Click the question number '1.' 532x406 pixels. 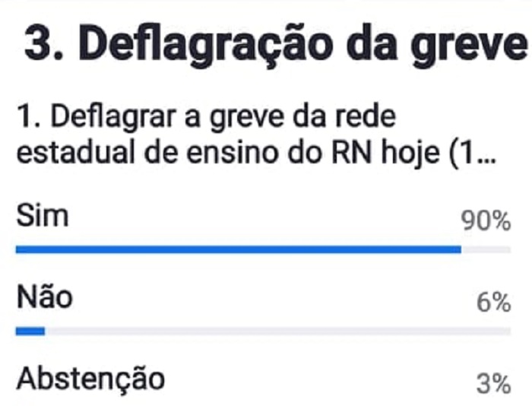[29, 117]
